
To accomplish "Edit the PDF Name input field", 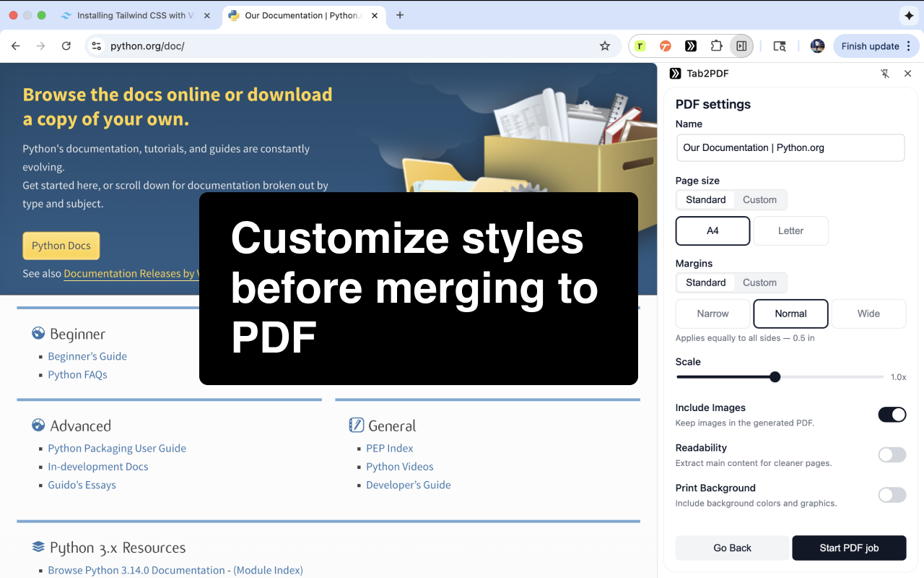I will [790, 147].
